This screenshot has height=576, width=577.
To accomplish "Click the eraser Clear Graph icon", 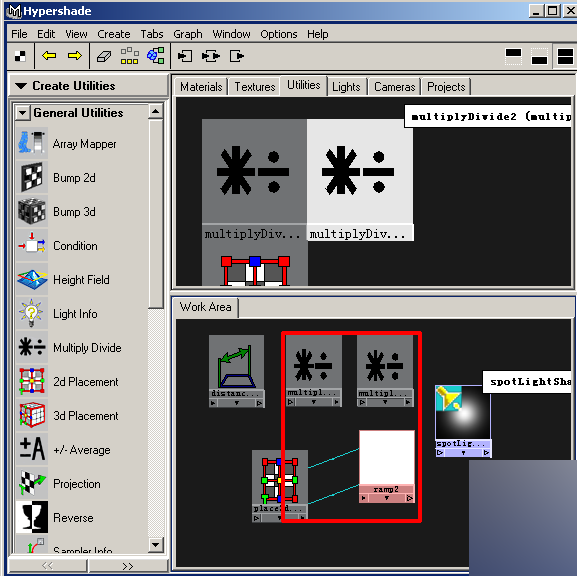I will [104, 56].
